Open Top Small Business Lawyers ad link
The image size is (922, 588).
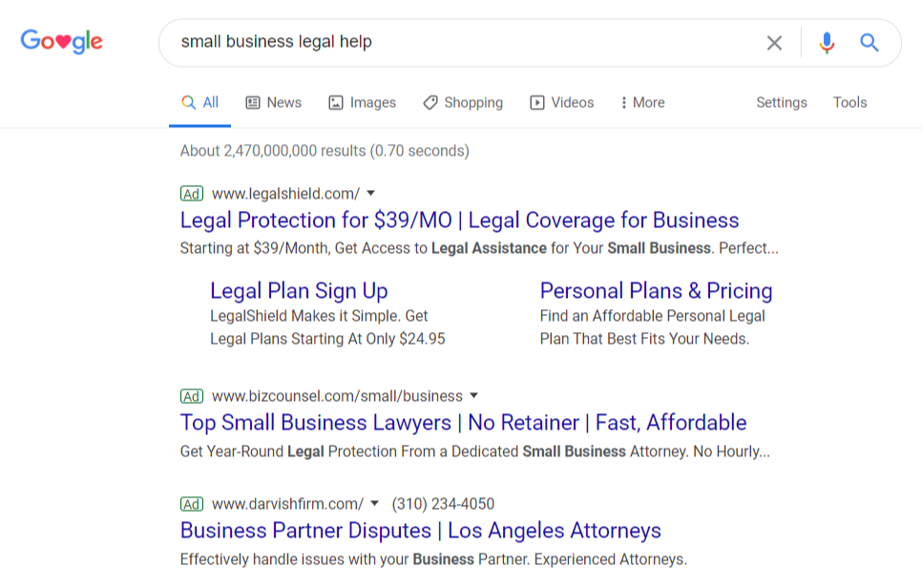click(463, 423)
